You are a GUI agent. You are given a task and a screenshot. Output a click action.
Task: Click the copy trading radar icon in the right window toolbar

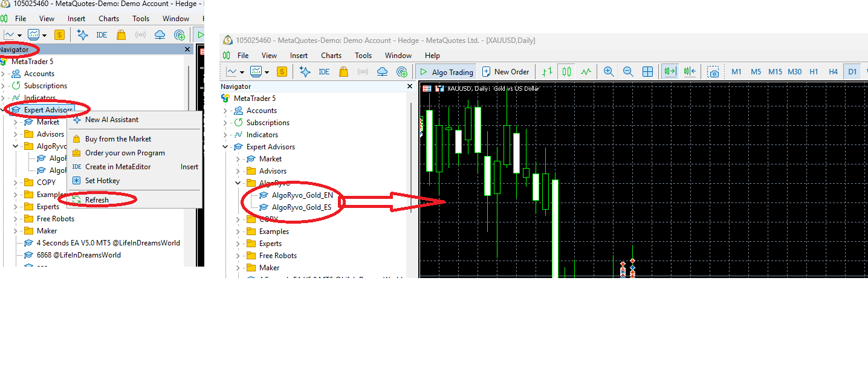click(401, 71)
